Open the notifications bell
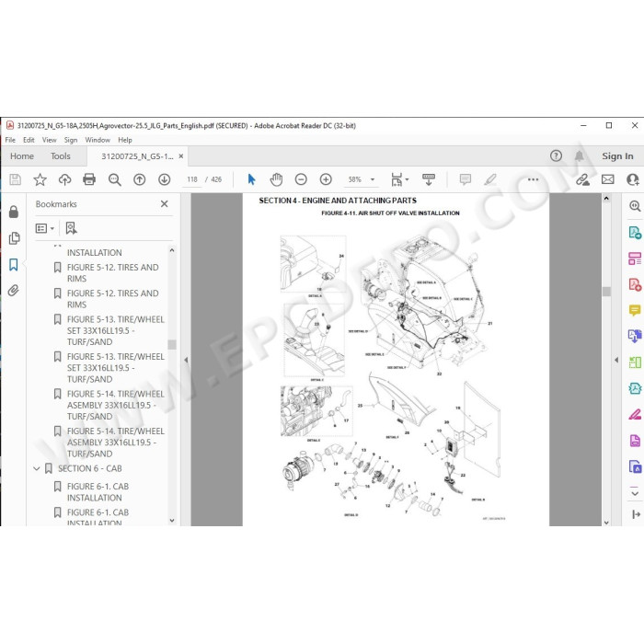The height and width of the screenshot is (644, 644). [x=579, y=156]
